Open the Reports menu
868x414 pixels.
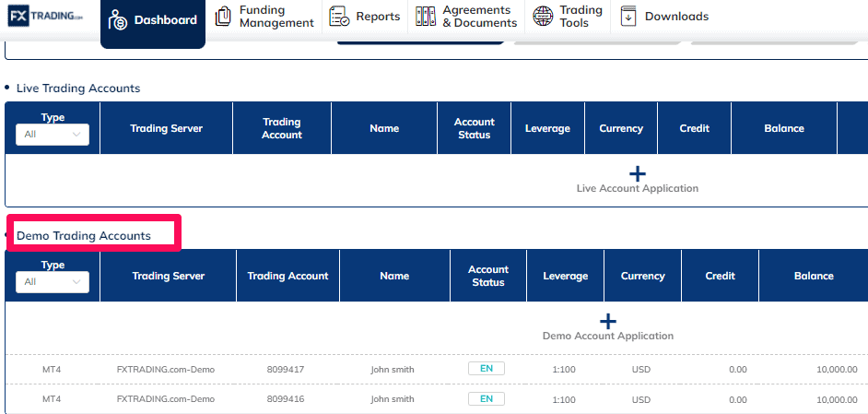click(365, 17)
